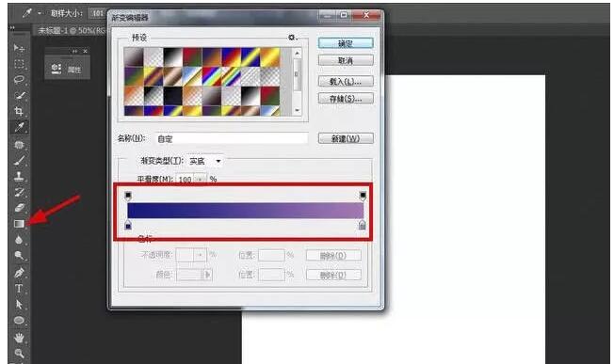Pick the blue-yellow-blue preset in the top row

[x=250, y=57]
